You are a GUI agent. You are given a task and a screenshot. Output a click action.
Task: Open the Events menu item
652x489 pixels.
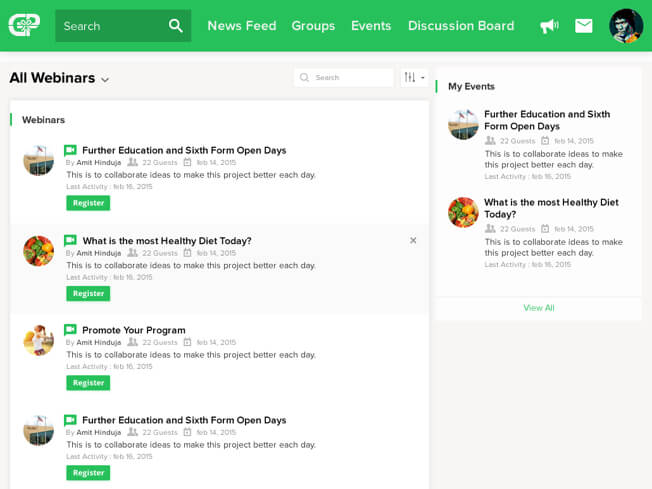pyautogui.click(x=371, y=26)
